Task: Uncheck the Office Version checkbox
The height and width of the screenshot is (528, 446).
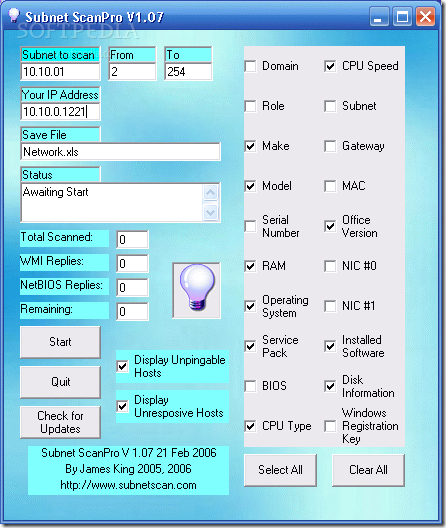Action: [x=330, y=226]
